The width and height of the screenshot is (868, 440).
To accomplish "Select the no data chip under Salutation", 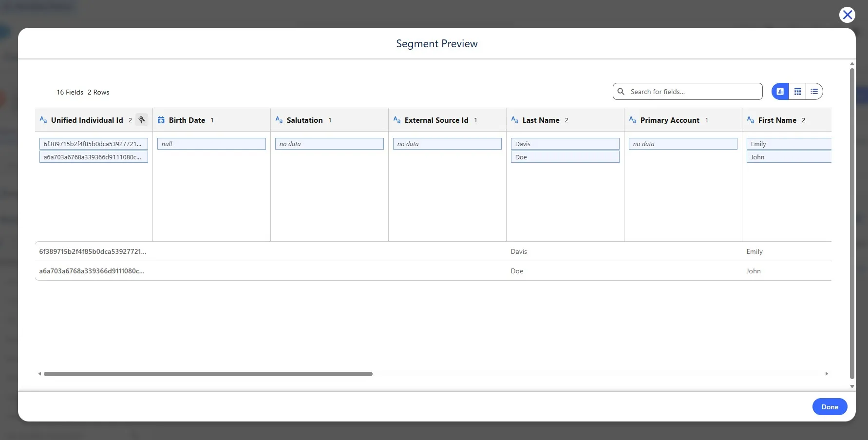I will pyautogui.click(x=329, y=144).
